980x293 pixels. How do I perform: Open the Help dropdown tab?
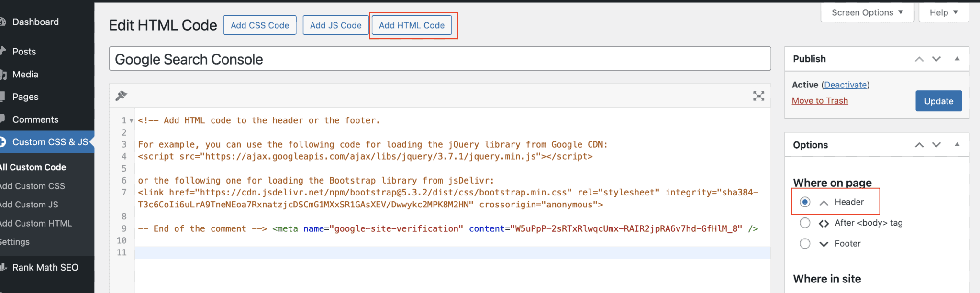pyautogui.click(x=944, y=12)
